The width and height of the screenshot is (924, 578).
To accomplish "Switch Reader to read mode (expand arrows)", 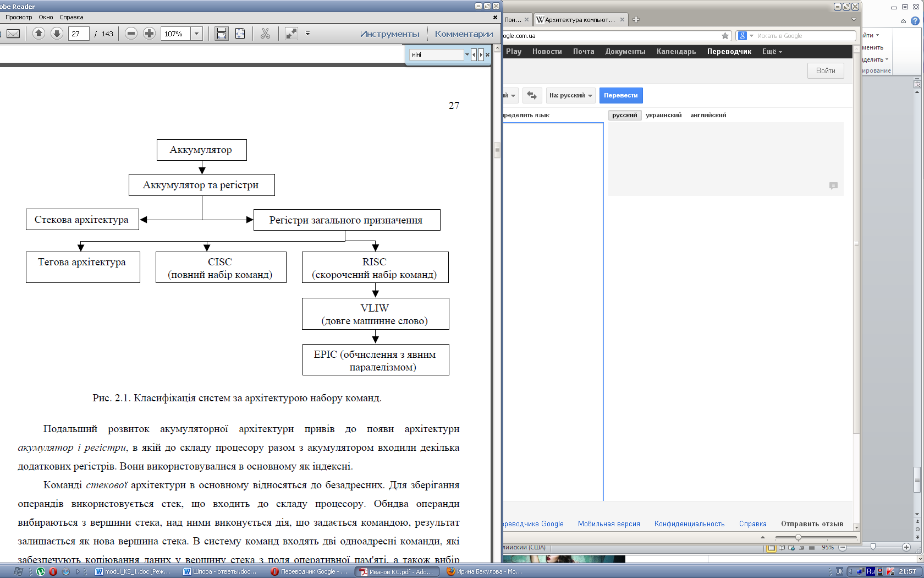I will (x=291, y=34).
